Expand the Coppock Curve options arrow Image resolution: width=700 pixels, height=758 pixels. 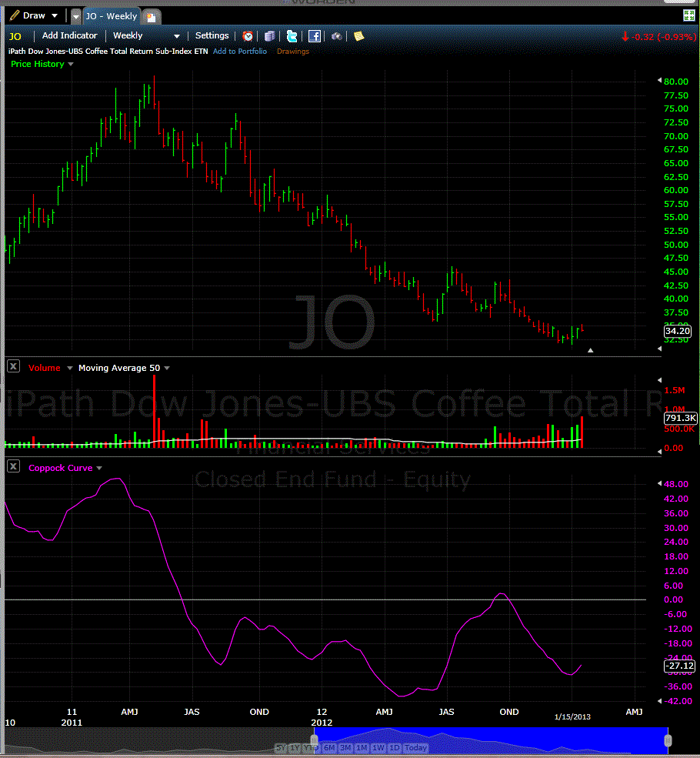coord(99,468)
